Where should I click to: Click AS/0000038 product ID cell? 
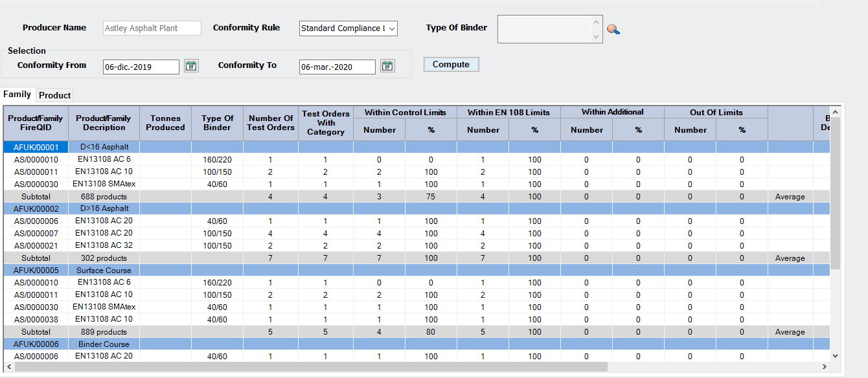click(x=36, y=320)
